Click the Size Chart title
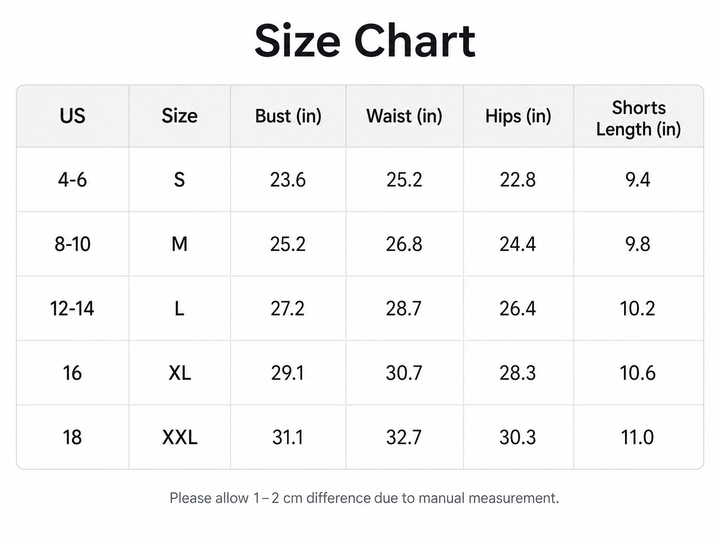This screenshot has height=540, width=720. (365, 41)
